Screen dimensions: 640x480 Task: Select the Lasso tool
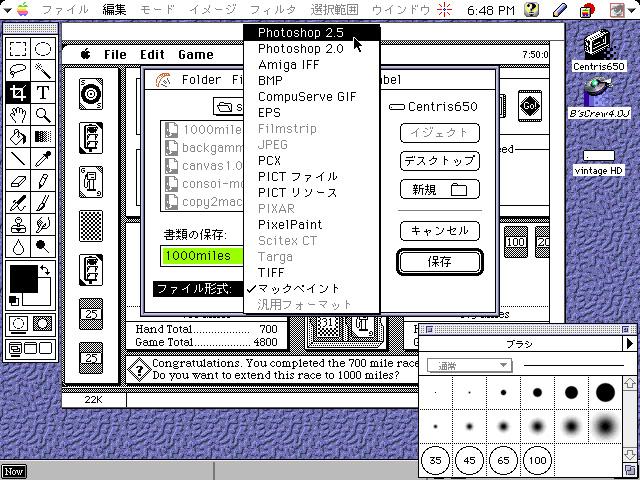tap(18, 71)
